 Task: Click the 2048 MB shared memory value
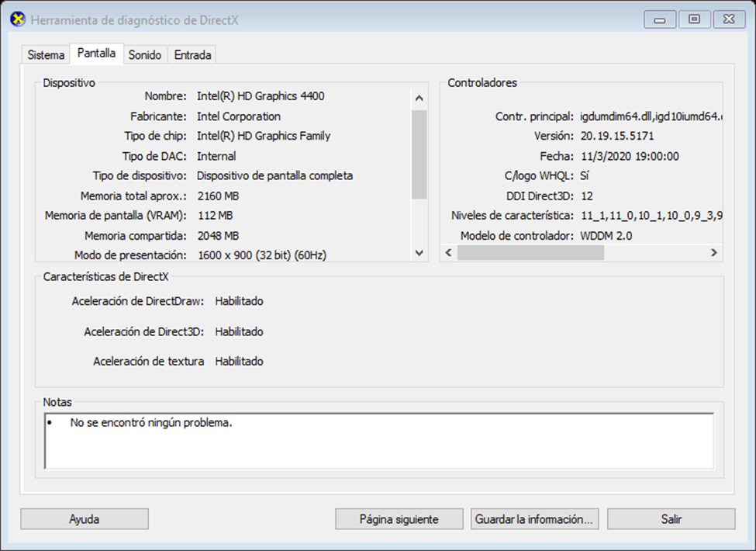point(218,235)
